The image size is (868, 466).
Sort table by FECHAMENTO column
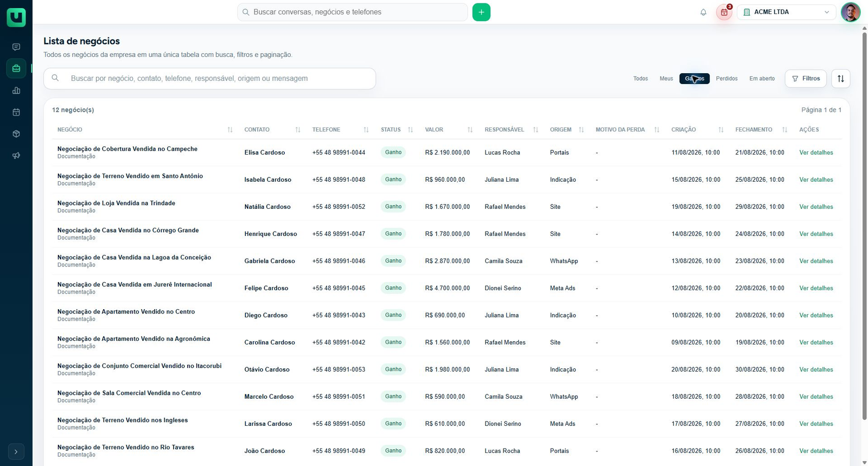pos(785,130)
